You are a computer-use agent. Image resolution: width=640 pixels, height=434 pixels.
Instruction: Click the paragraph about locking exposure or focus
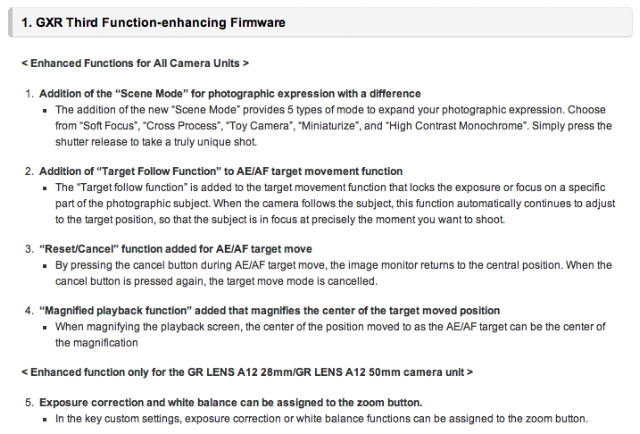tap(335, 203)
